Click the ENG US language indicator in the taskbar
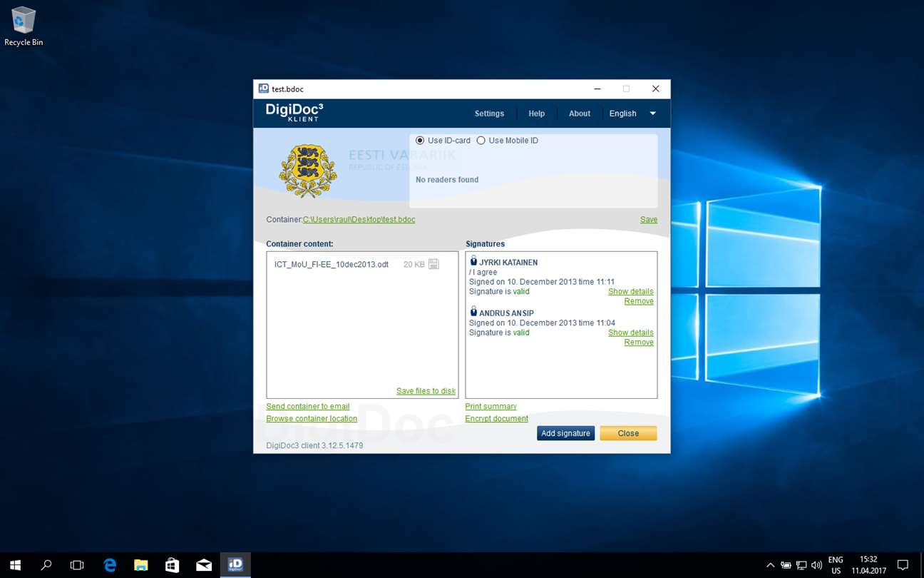The image size is (924, 578). tap(836, 565)
